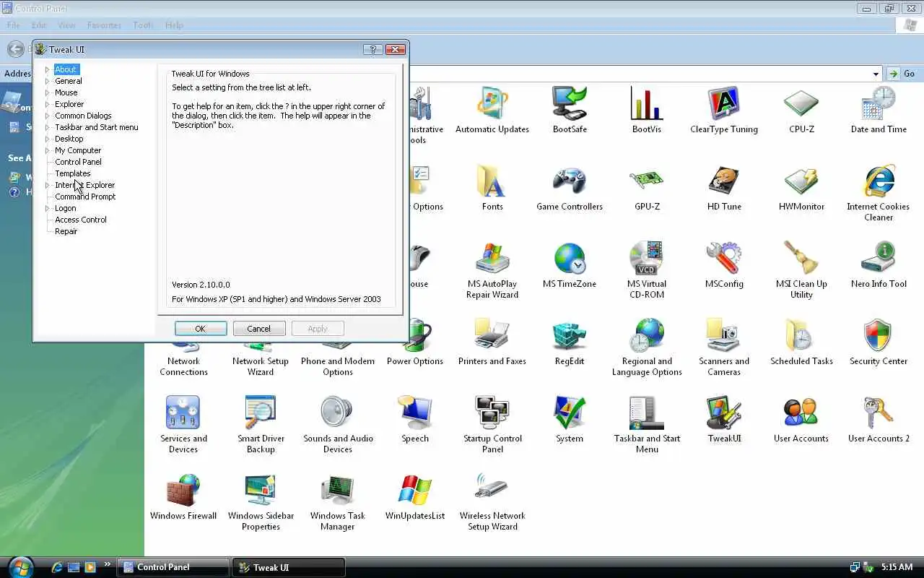Expand the Explorer tree node arrow
The image size is (924, 578).
click(48, 104)
